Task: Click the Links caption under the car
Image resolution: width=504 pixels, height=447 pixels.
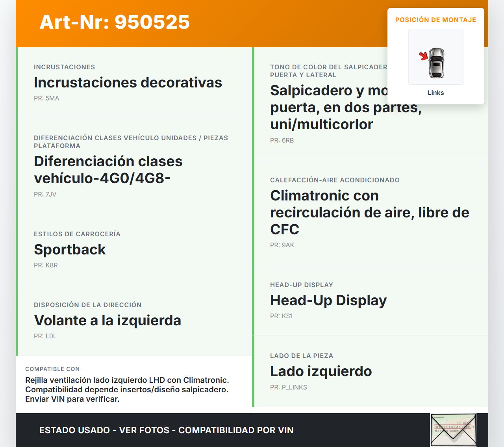Action: (x=435, y=93)
